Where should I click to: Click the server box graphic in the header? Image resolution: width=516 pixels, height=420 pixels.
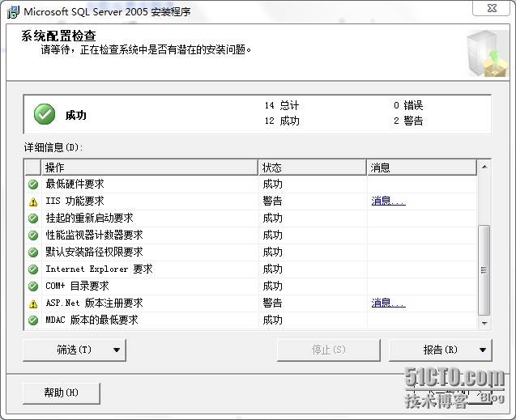(487, 53)
